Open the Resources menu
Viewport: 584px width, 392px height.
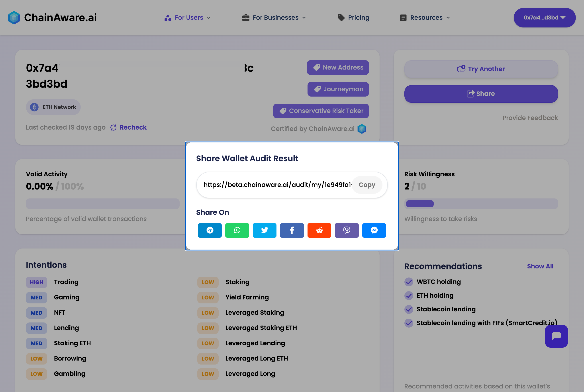[425, 17]
